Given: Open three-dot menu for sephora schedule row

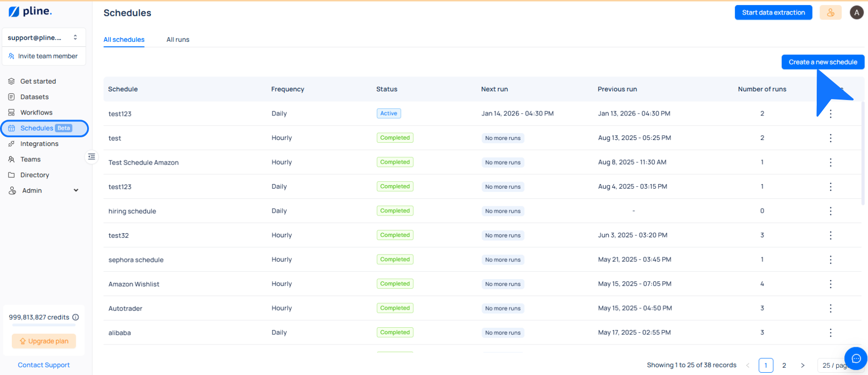Looking at the screenshot, I should pyautogui.click(x=830, y=260).
